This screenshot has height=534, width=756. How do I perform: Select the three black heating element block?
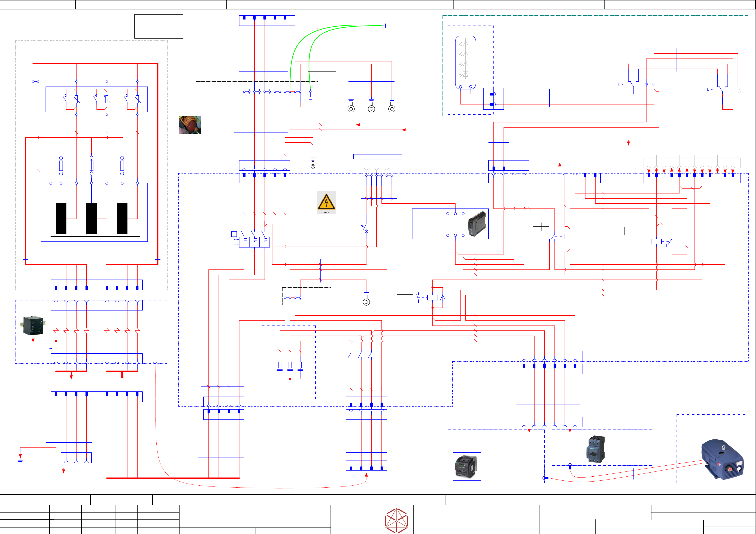click(92, 219)
